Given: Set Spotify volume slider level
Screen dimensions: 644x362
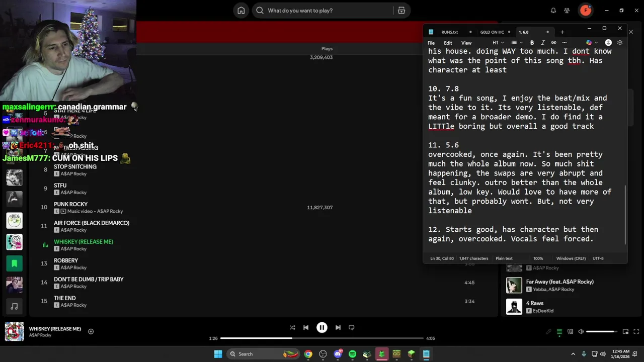Looking at the screenshot, I should click(x=602, y=332).
